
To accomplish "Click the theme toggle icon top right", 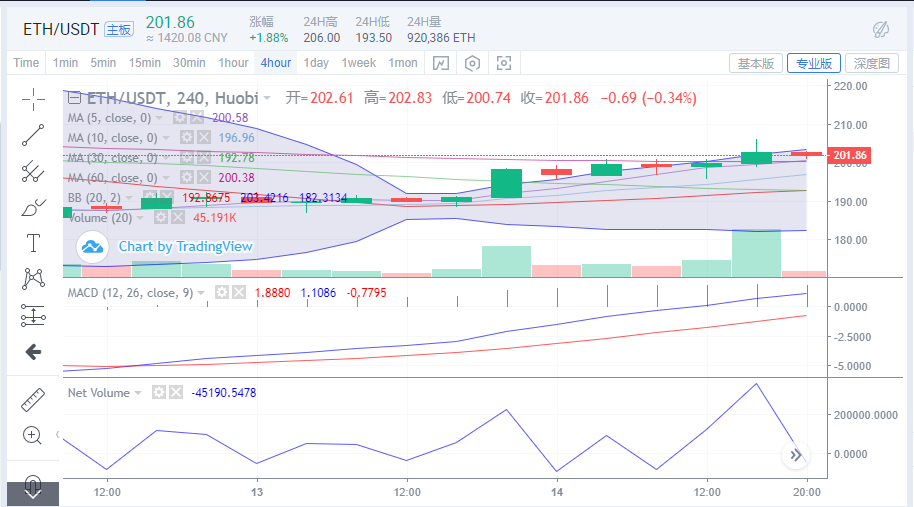I will [881, 29].
